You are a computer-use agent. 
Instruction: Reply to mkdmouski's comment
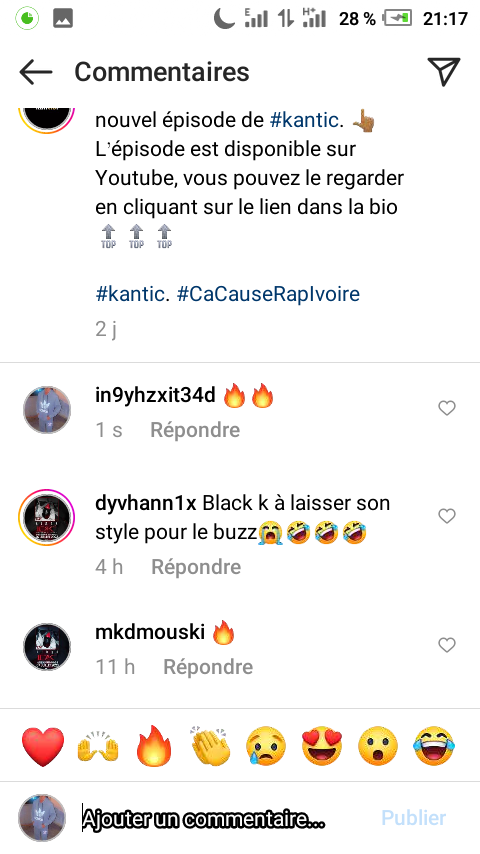[208, 667]
